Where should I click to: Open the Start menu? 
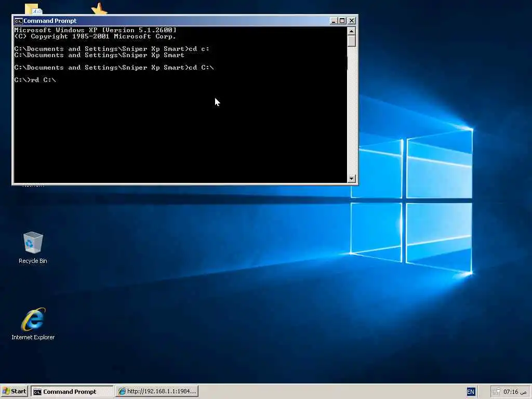tap(14, 391)
